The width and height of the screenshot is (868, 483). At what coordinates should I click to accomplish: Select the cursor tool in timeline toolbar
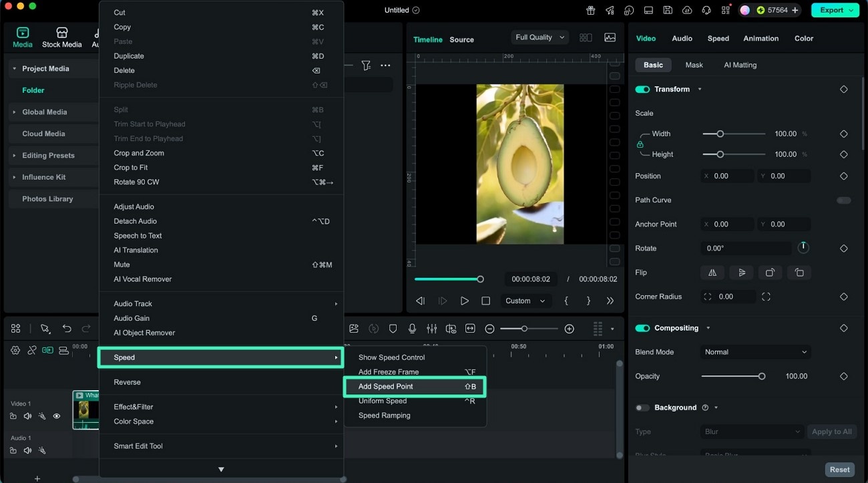pyautogui.click(x=45, y=329)
